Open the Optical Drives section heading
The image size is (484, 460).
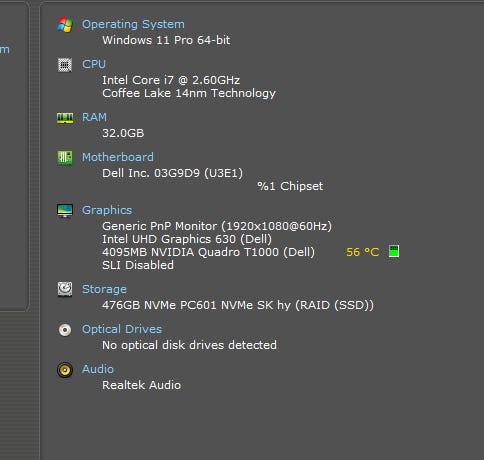pyautogui.click(x=122, y=329)
